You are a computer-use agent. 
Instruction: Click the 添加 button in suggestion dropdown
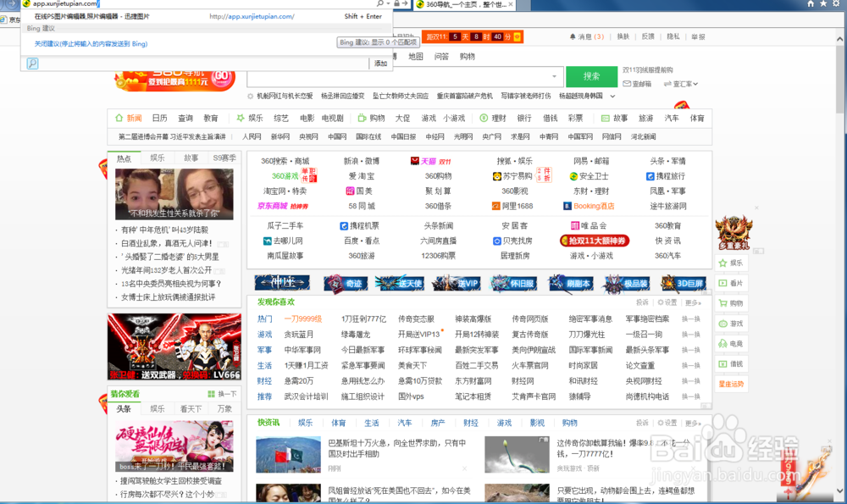coord(381,64)
